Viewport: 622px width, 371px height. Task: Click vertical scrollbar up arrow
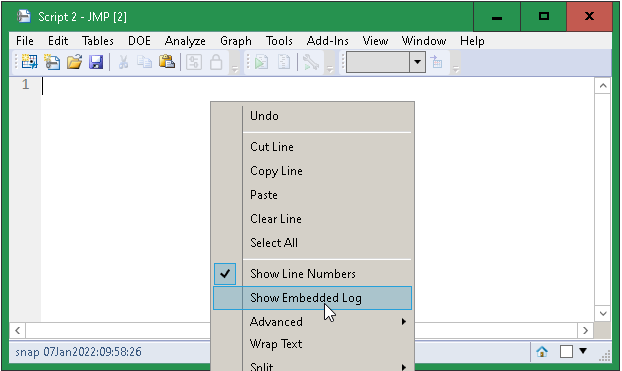(603, 86)
